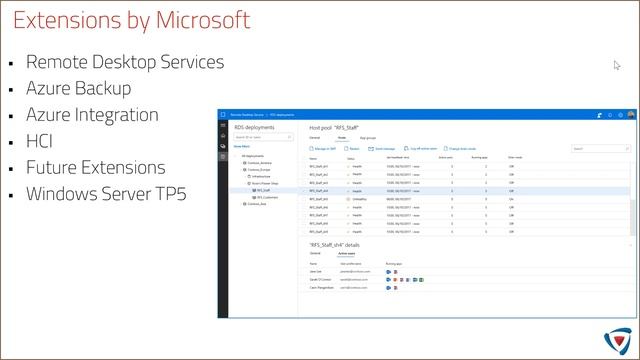Click the Unhealthy status icon for RFS_Staff_sh5

[348, 199]
